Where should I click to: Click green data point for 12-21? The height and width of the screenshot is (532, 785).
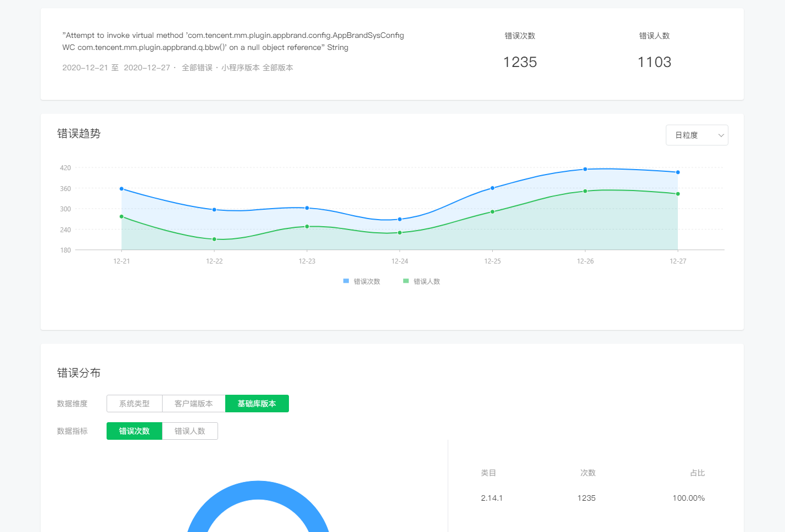click(121, 217)
